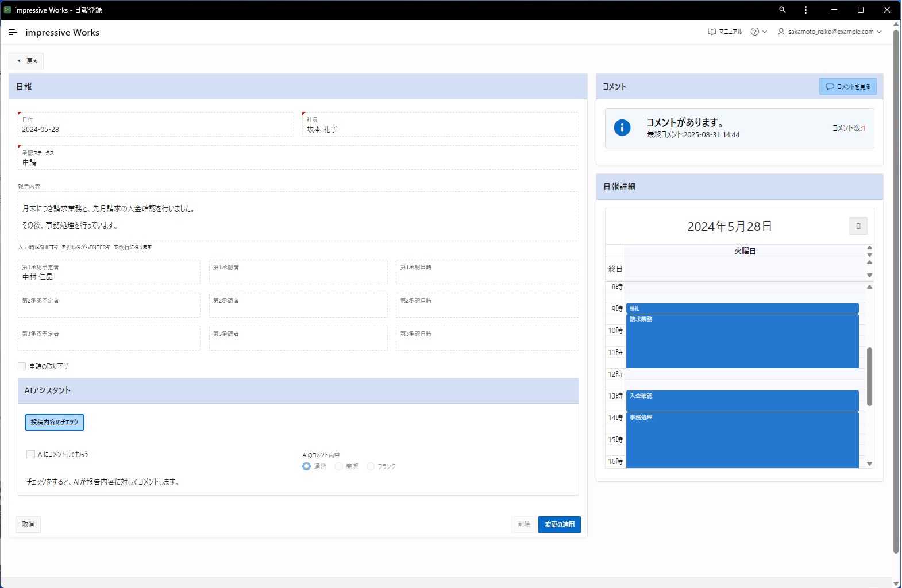902x588 pixels.
Task: Enable the AIにコメントしてもらう checkbox
Action: pos(31,454)
